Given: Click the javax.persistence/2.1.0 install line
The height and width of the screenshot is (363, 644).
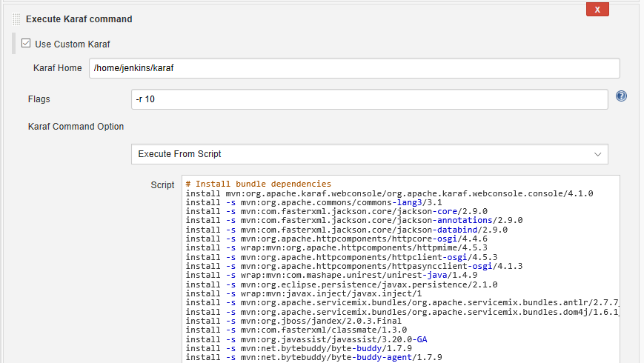Looking at the screenshot, I should 342,284.
